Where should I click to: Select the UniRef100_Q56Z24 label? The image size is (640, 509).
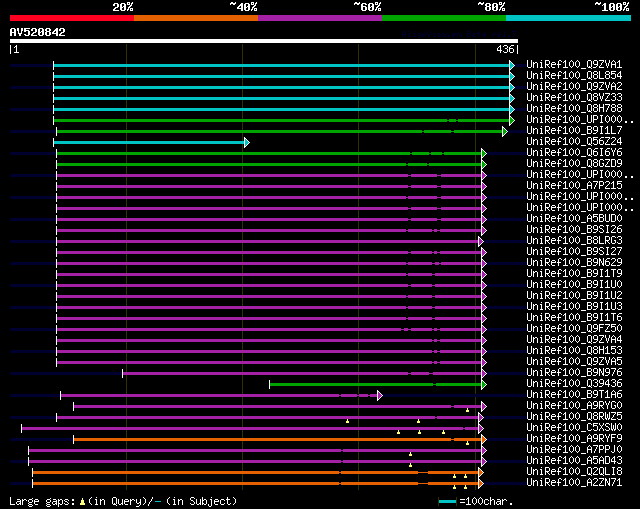pos(574,142)
